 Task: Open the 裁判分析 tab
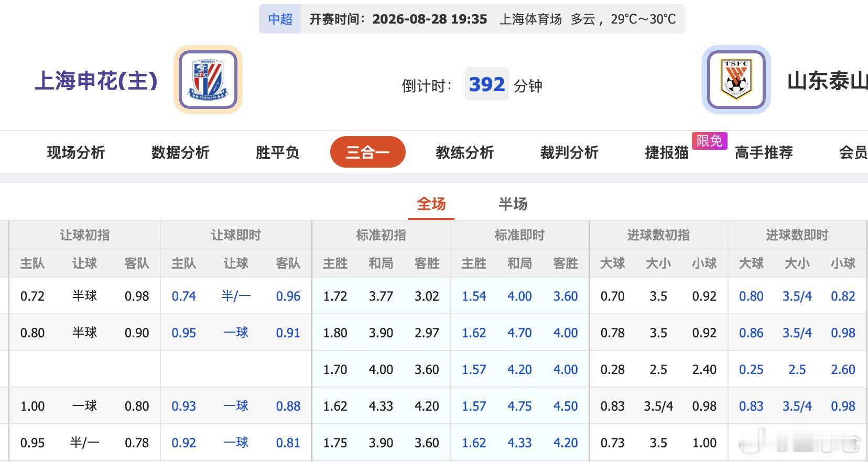pyautogui.click(x=569, y=152)
